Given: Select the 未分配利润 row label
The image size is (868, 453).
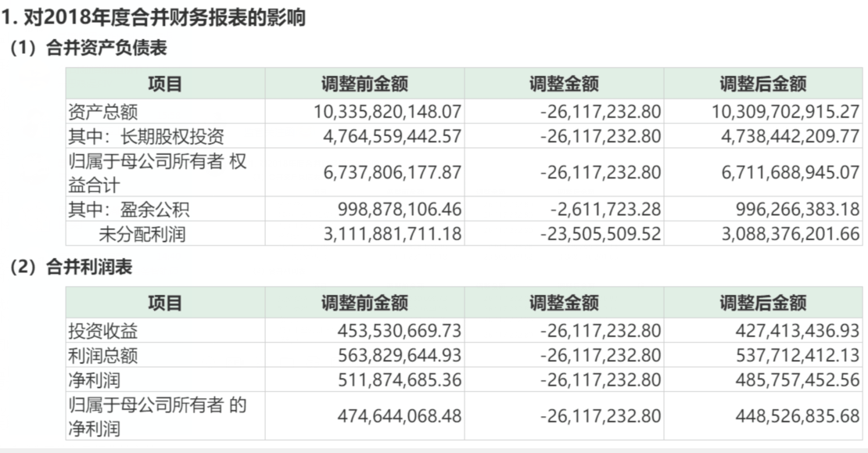Looking at the screenshot, I should click(x=142, y=233).
